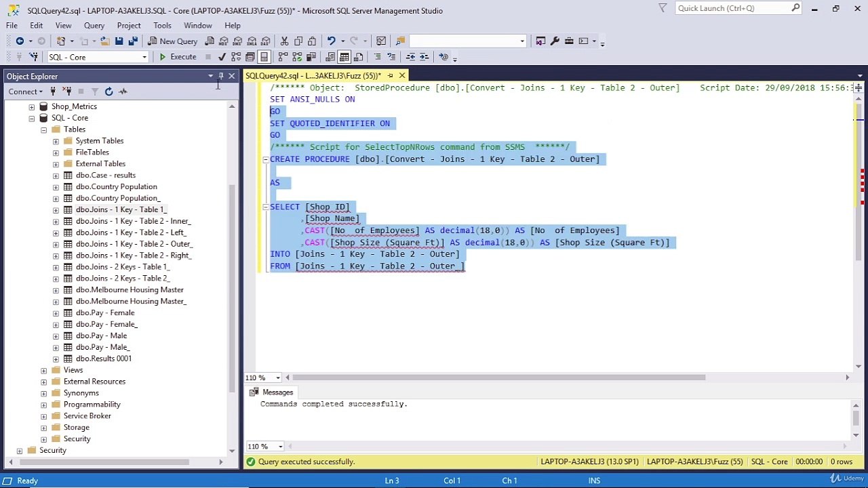Screen dimensions: 868x488
Task: Click the Copy icon in toolbar
Action: click(x=298, y=41)
